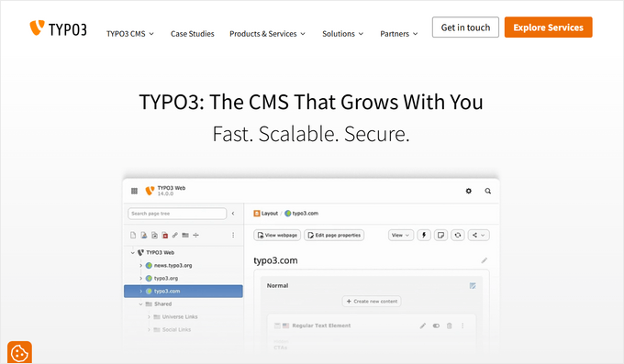The width and height of the screenshot is (624, 364).
Task: Open the cookie settings icon
Action: coord(19,352)
